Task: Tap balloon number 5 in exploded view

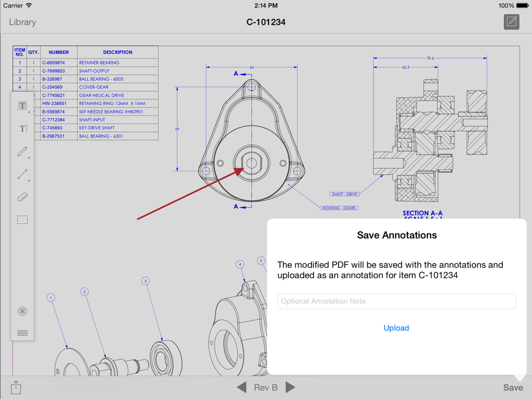Action: [261, 261]
